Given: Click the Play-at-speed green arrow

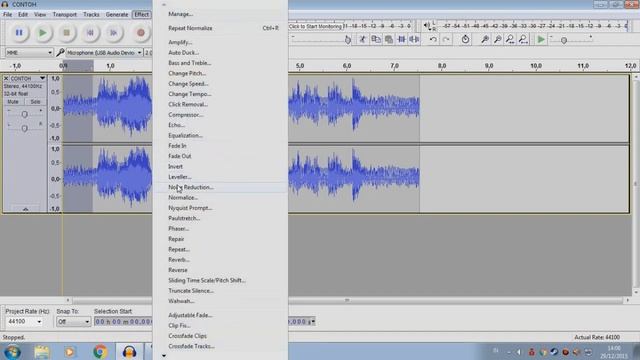Looking at the screenshot, I should (x=541, y=39).
